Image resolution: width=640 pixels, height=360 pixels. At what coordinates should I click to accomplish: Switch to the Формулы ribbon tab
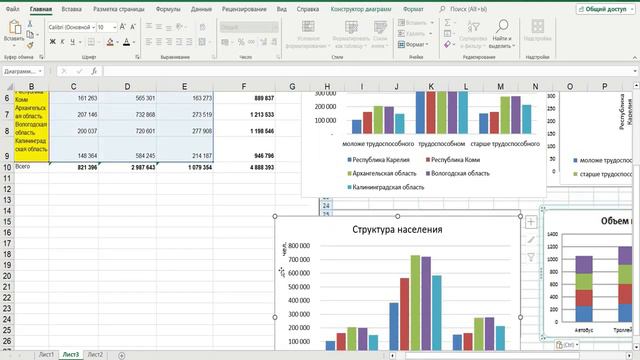168,9
